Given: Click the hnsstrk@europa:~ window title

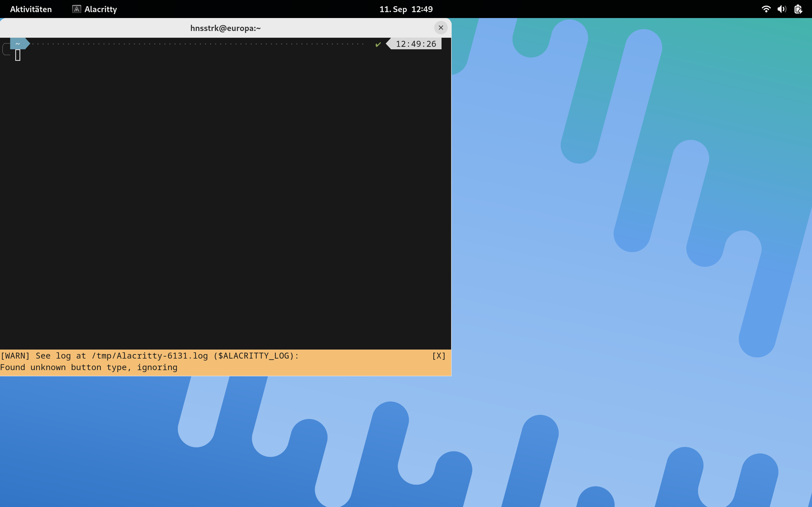Looking at the screenshot, I should click(x=225, y=28).
